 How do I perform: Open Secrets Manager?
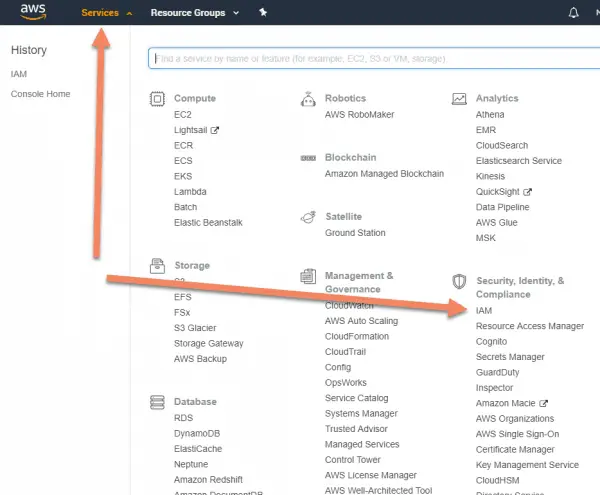510,357
